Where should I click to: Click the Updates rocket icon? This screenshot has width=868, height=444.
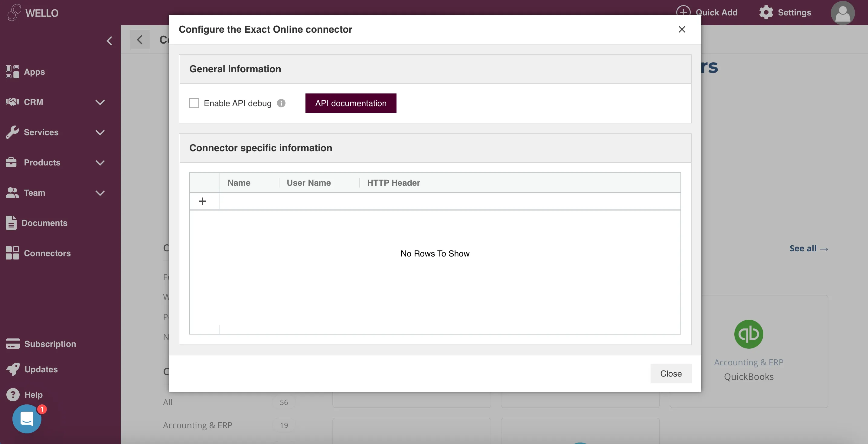click(x=13, y=369)
